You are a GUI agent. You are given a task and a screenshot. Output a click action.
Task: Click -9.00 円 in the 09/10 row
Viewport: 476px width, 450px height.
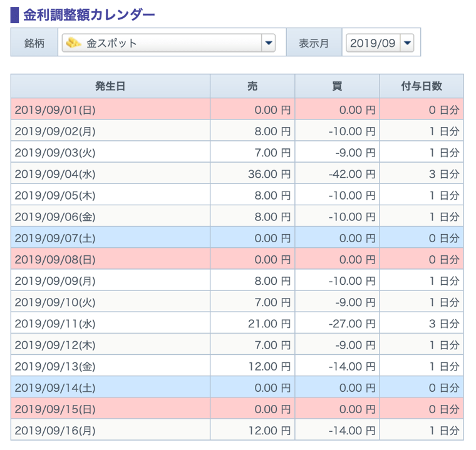(x=356, y=302)
